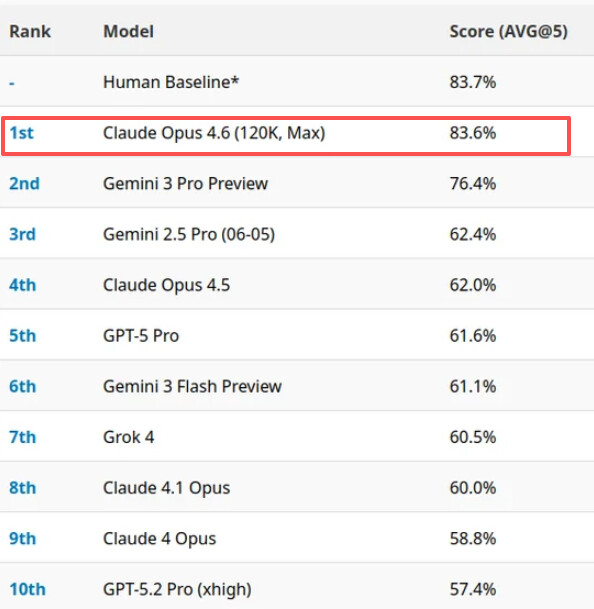Open the 8th rank link
The width and height of the screenshot is (594, 609).
23,488
